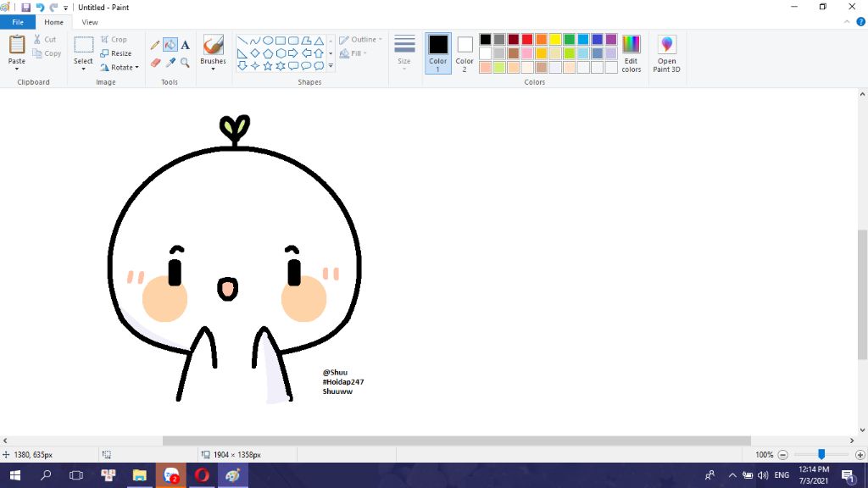
Task: Click the horizontal canvas scrollbar
Action: pyautogui.click(x=457, y=441)
